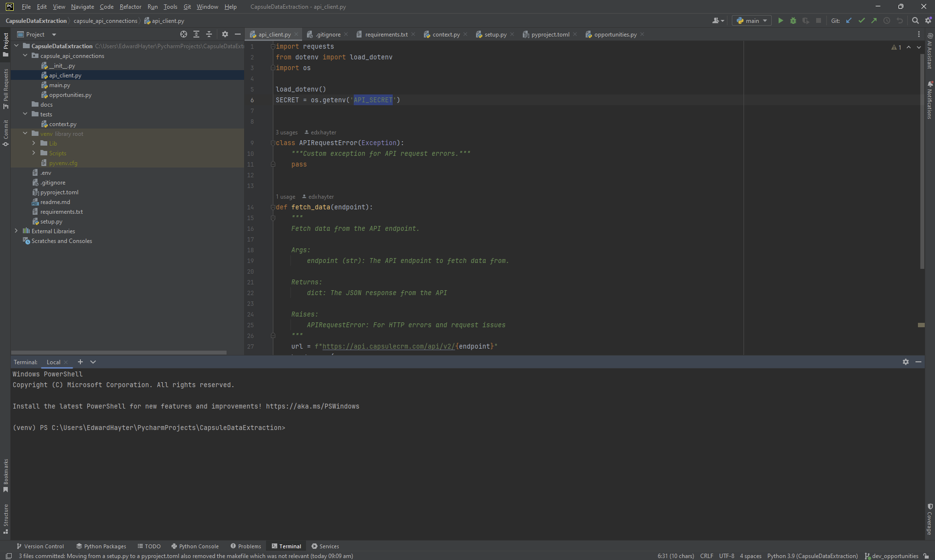Open the main run configuration dropdown
The width and height of the screenshot is (935, 560).
(752, 21)
